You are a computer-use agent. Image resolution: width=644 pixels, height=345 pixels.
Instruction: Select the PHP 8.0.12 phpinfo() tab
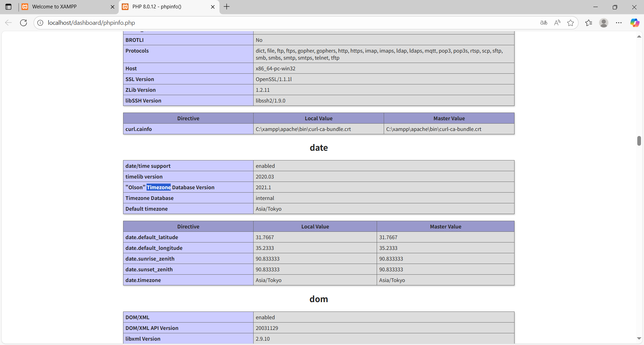(x=164, y=7)
